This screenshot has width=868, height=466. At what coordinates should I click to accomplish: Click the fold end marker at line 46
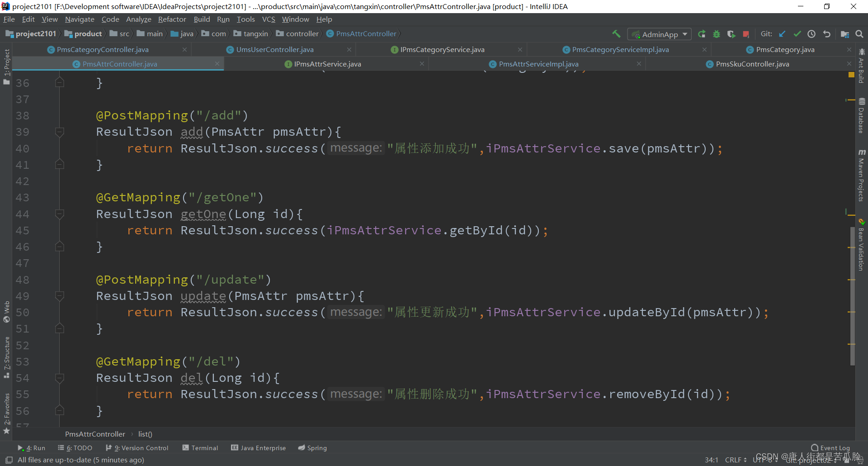59,247
